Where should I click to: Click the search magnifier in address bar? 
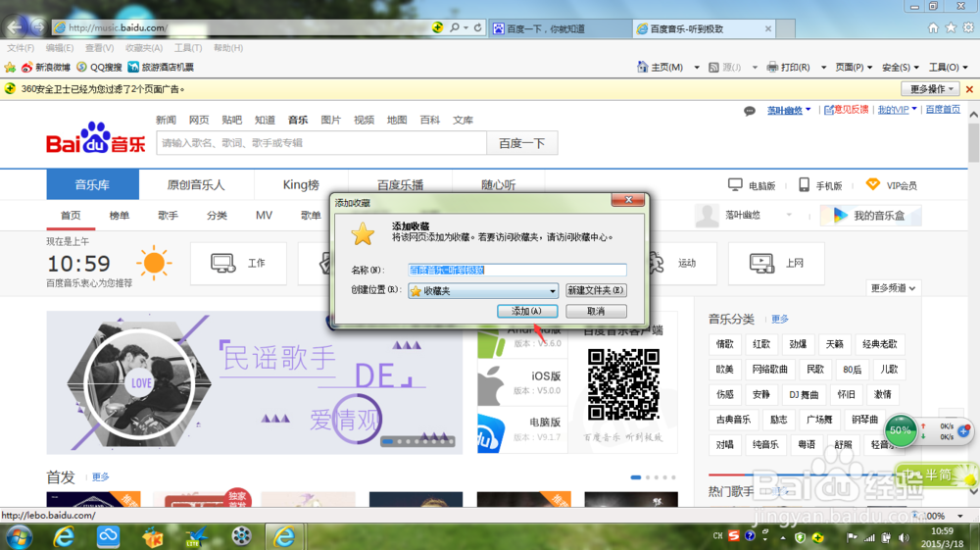click(455, 27)
